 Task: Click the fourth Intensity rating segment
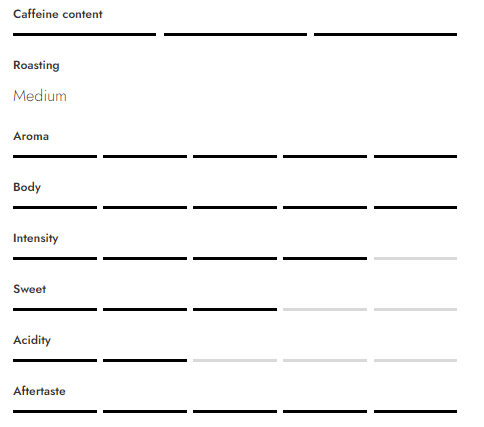(x=325, y=258)
